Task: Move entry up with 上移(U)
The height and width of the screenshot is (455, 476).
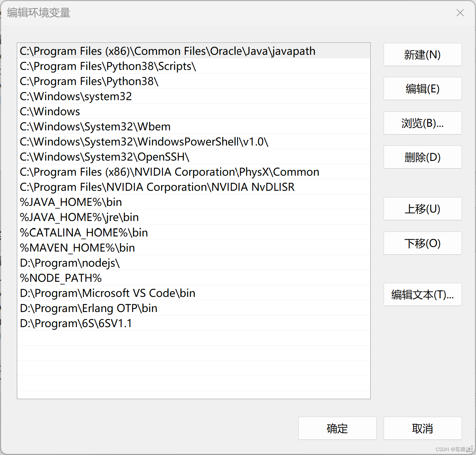Action: tap(422, 209)
